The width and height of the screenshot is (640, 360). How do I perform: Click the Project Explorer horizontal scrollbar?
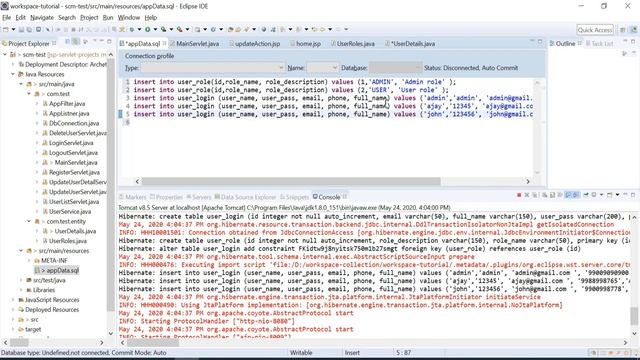pos(19,342)
